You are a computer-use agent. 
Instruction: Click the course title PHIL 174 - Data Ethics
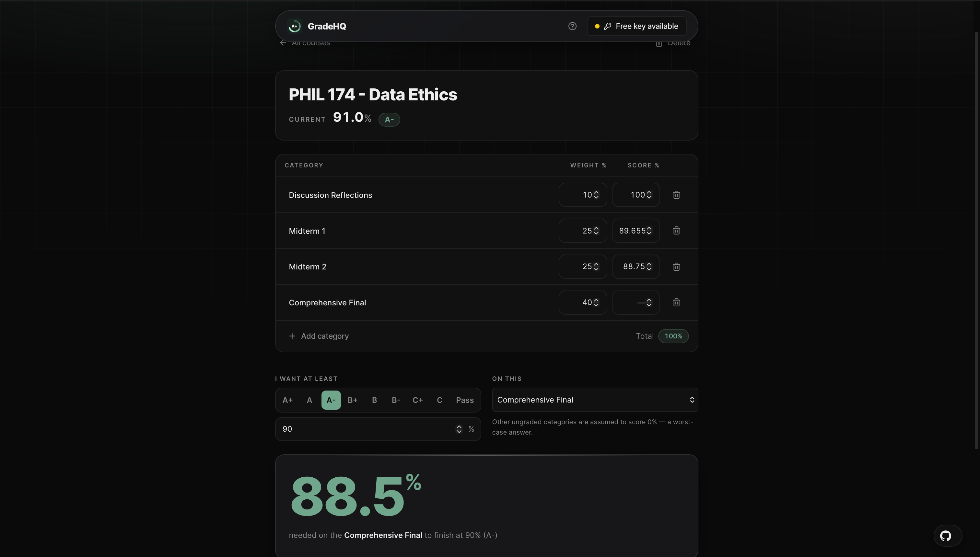tap(373, 95)
